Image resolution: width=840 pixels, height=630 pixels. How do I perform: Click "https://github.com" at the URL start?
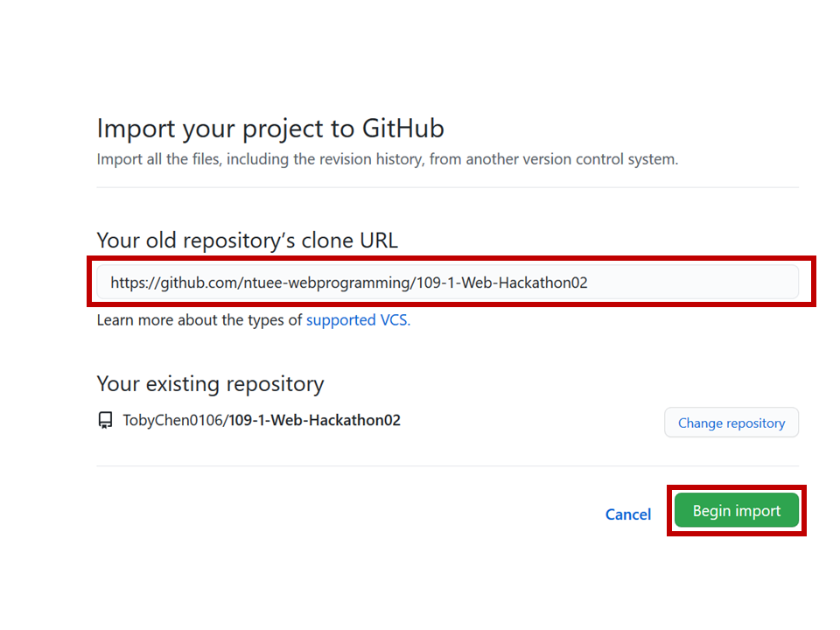coord(165,283)
